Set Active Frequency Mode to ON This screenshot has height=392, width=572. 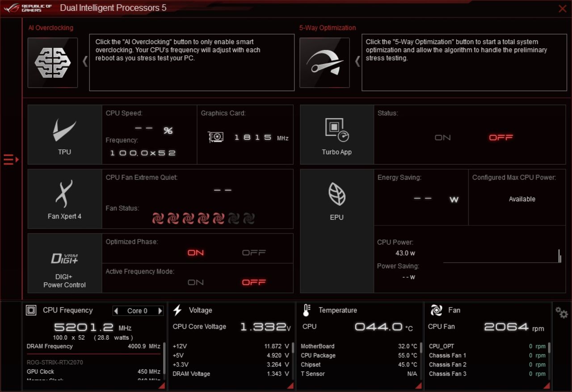click(x=196, y=282)
